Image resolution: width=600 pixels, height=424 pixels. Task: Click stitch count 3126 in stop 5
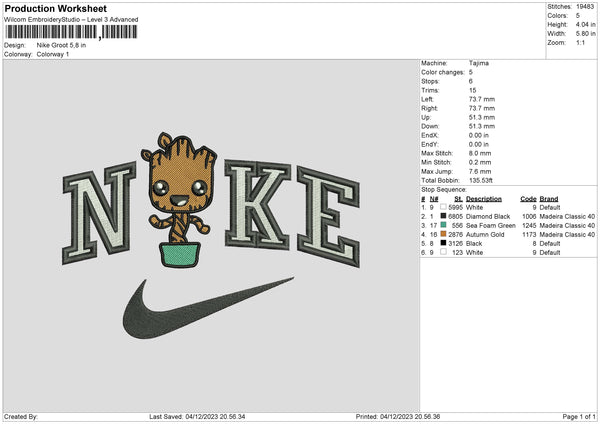(x=455, y=243)
